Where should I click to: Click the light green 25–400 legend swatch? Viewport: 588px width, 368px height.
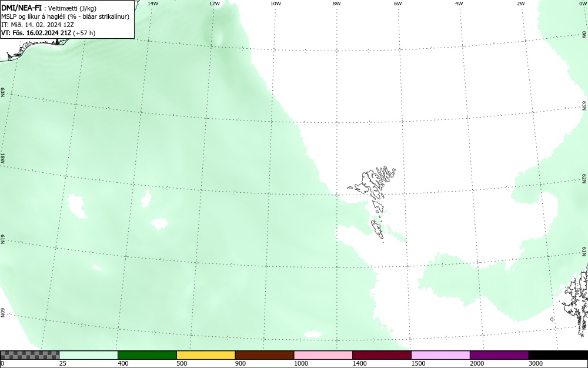[x=89, y=355]
